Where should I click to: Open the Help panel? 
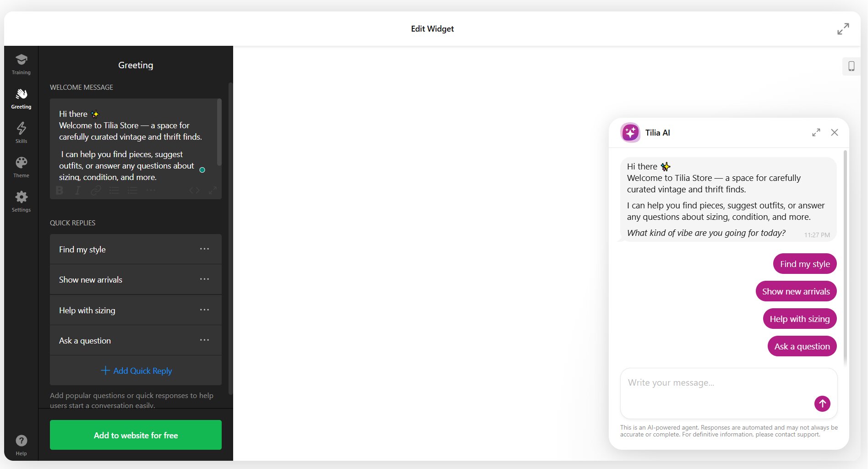pos(21,444)
